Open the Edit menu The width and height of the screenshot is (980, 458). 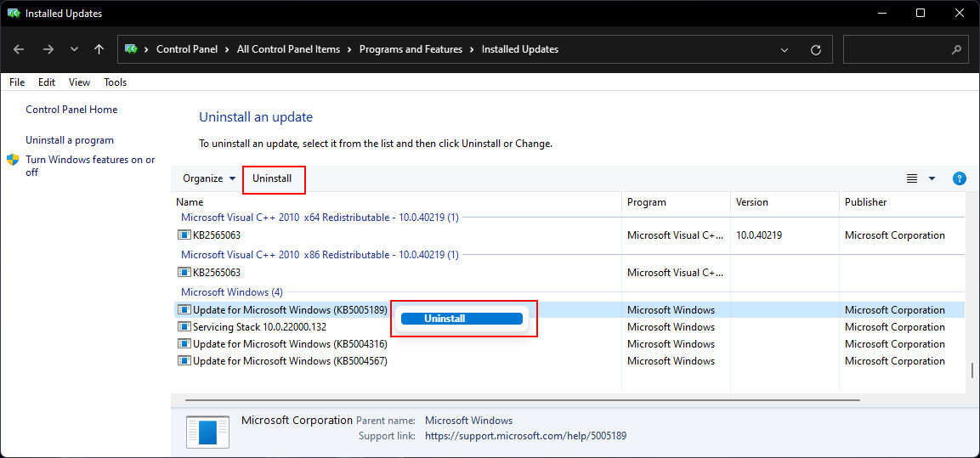46,82
